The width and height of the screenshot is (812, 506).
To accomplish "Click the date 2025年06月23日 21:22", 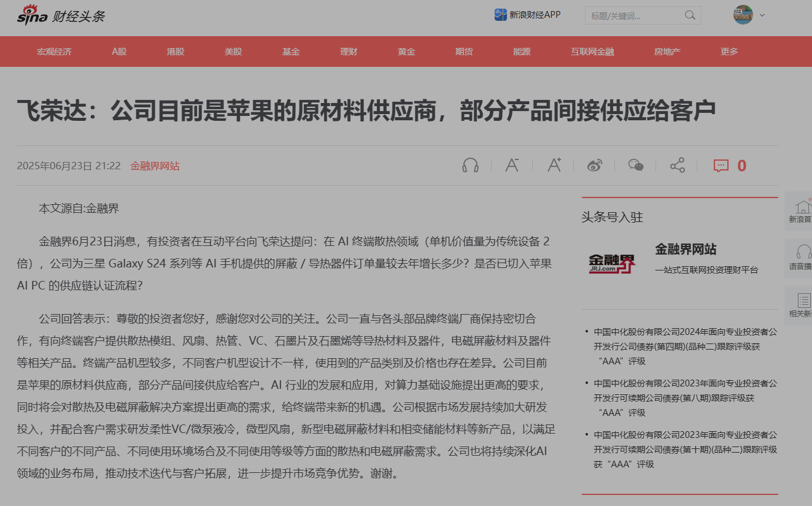I will click(69, 166).
